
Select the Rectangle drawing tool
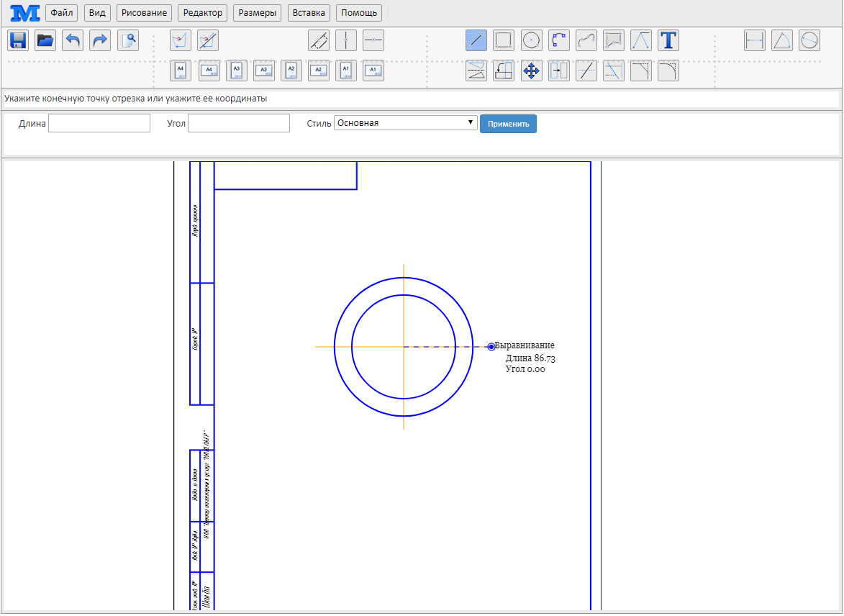504,40
